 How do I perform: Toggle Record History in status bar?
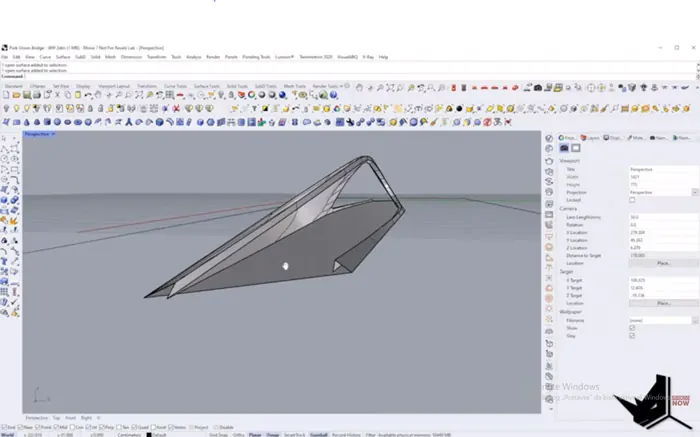pos(346,434)
